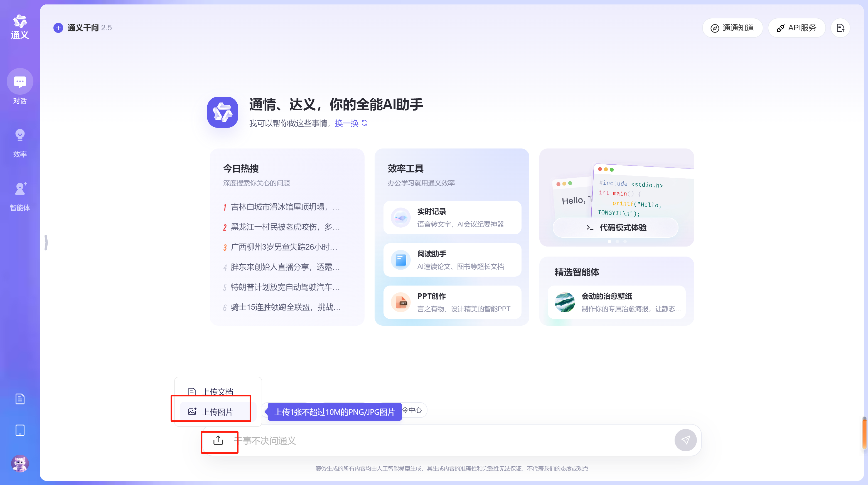Open the 智能体 agents section in sidebar
The width and height of the screenshot is (868, 485).
(x=19, y=189)
